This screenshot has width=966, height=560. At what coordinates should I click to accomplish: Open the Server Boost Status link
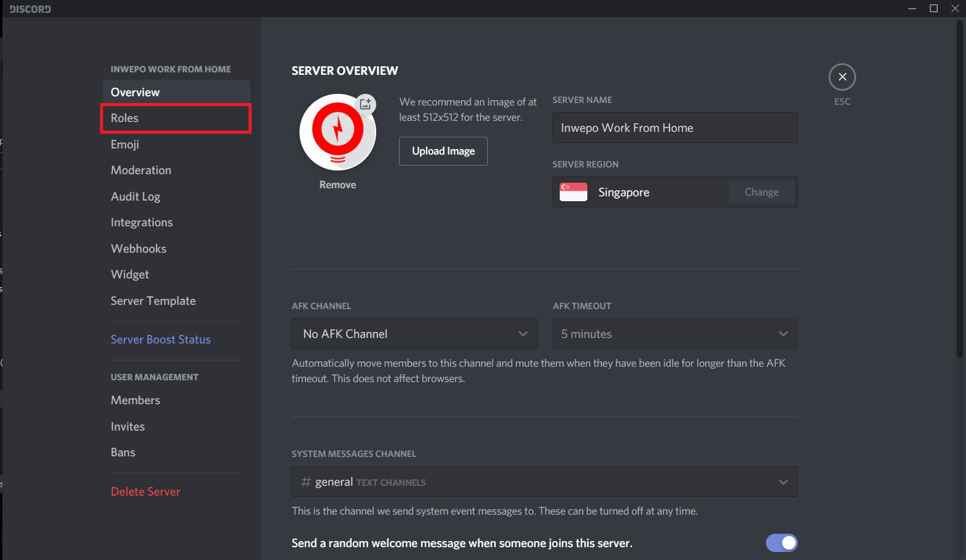coord(161,340)
